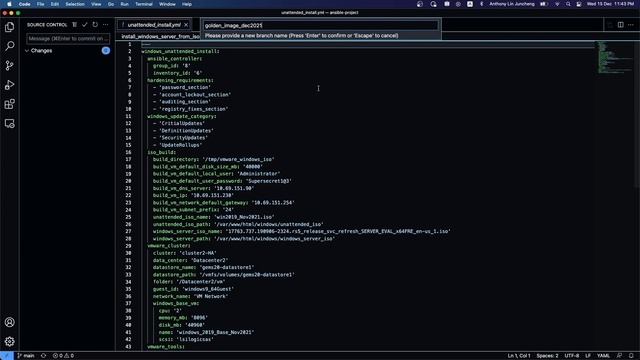Open the Search view in activity bar
Image resolution: width=640 pixels, height=360 pixels.
tap(9, 46)
